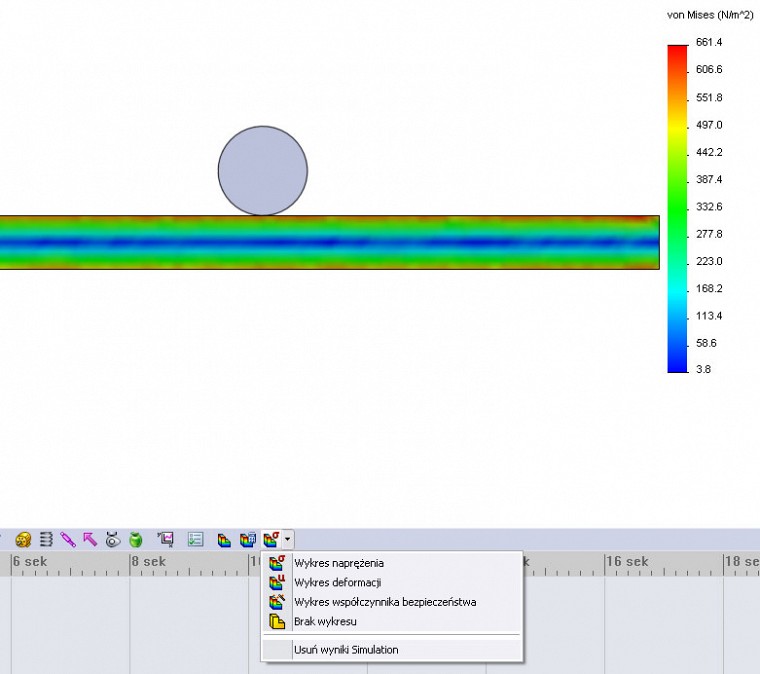Viewport: 760px width, 674px height.
Task: Click the 497.0 legend value
Action: coord(709,125)
